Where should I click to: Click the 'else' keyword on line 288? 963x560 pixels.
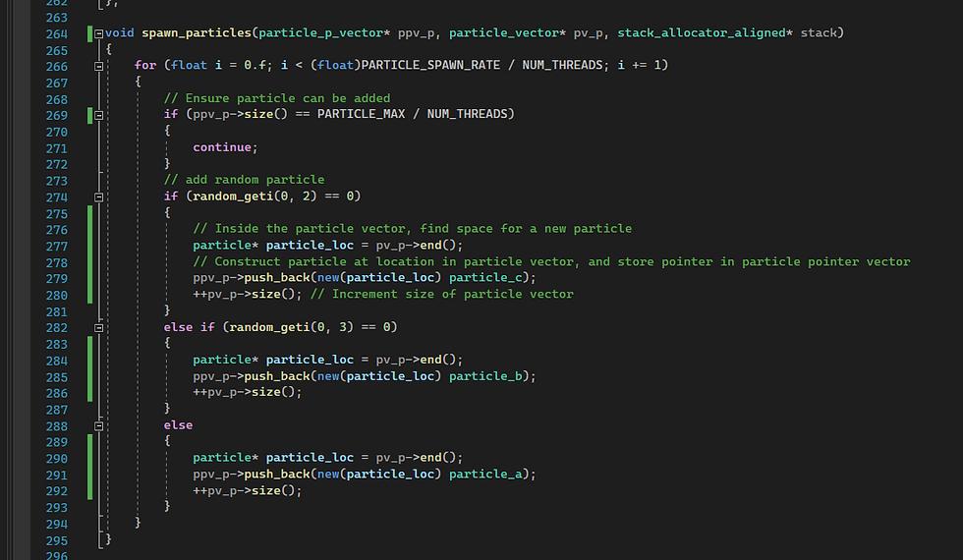point(178,424)
